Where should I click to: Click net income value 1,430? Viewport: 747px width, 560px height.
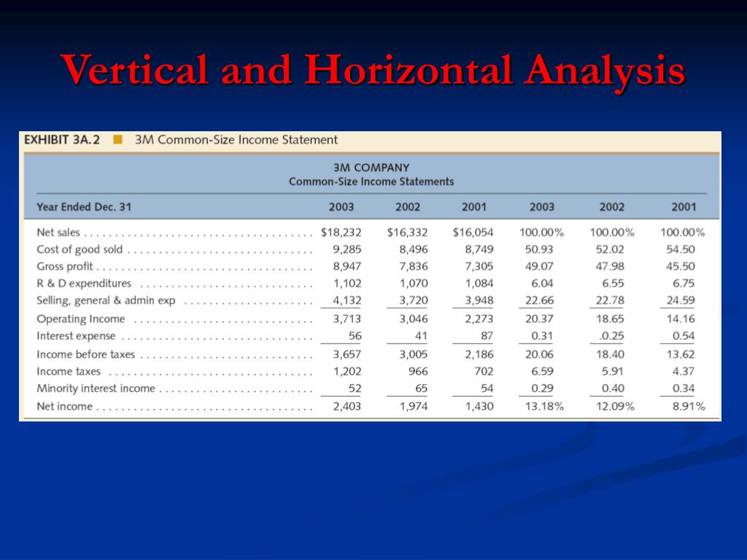pos(479,406)
